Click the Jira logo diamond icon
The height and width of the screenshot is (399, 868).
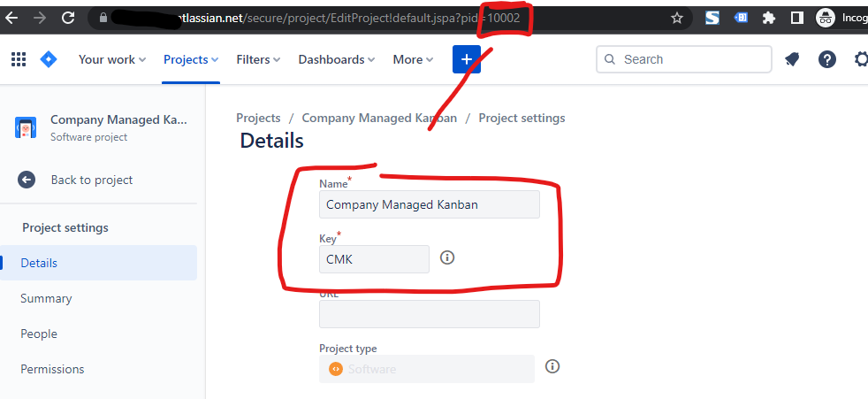(49, 59)
